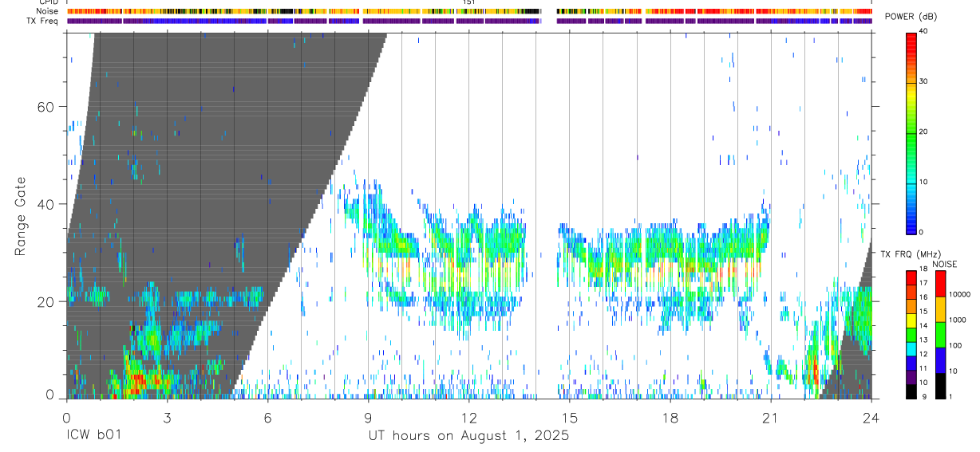Click hour 6 tick on UT axis
The height and width of the screenshot is (452, 980).
[267, 417]
